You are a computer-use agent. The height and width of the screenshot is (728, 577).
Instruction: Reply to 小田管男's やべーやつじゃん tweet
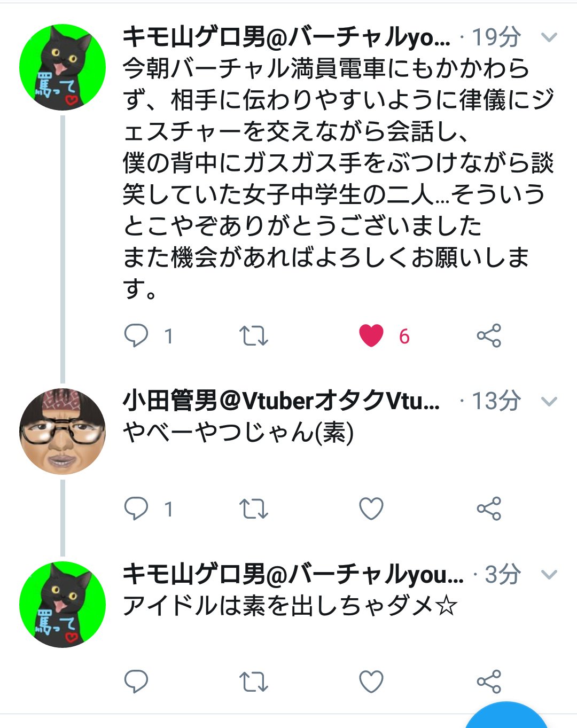coord(136,508)
